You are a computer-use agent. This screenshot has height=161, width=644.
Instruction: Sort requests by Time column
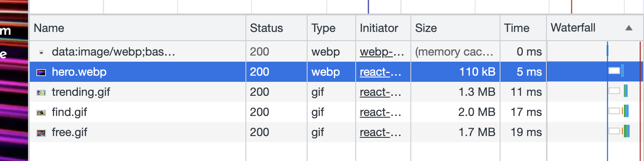pos(516,28)
